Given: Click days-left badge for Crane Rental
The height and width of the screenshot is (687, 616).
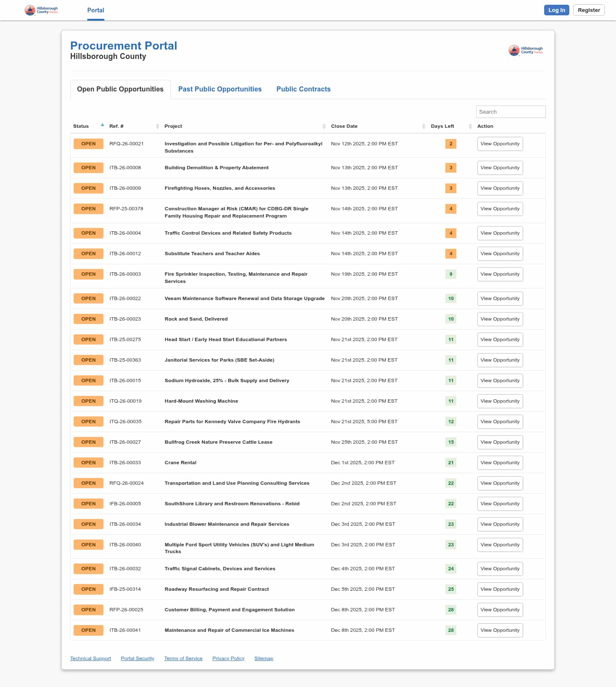Looking at the screenshot, I should pyautogui.click(x=451, y=463).
